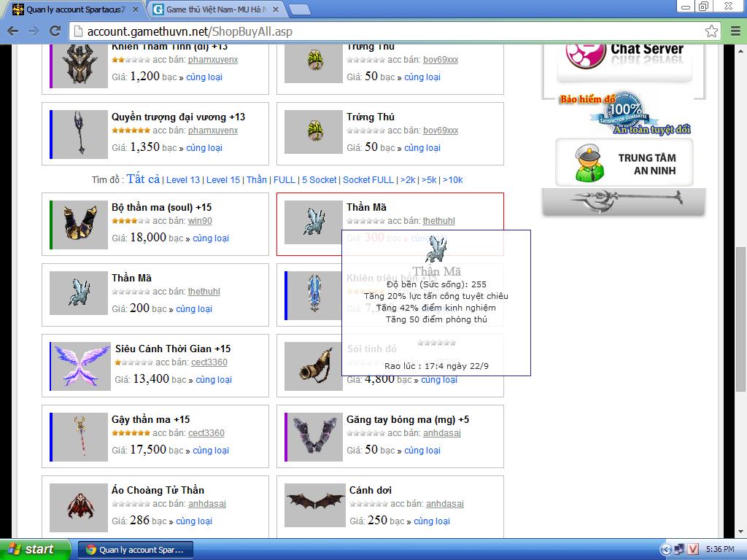
Task: Open the Chat Server banner
Action: pyautogui.click(x=625, y=63)
